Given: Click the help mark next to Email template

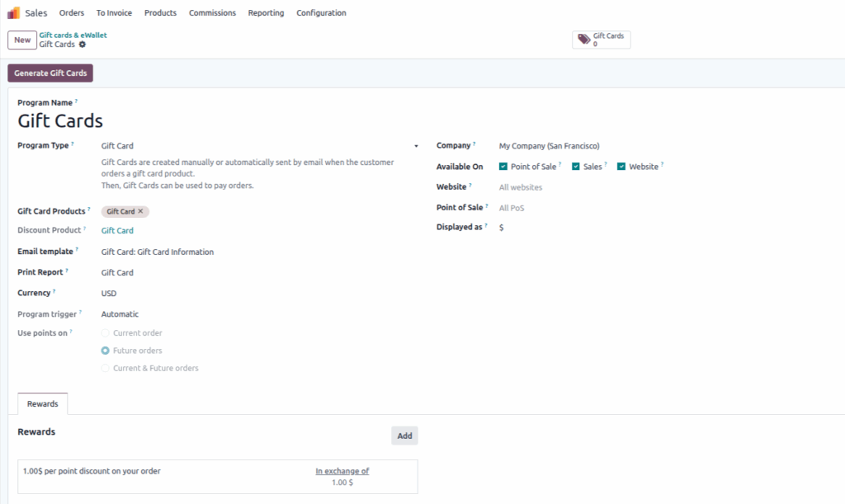Looking at the screenshot, I should pos(77,249).
